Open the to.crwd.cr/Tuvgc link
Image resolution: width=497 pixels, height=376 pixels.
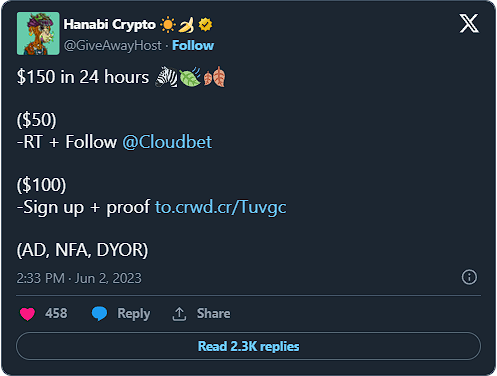coord(221,207)
